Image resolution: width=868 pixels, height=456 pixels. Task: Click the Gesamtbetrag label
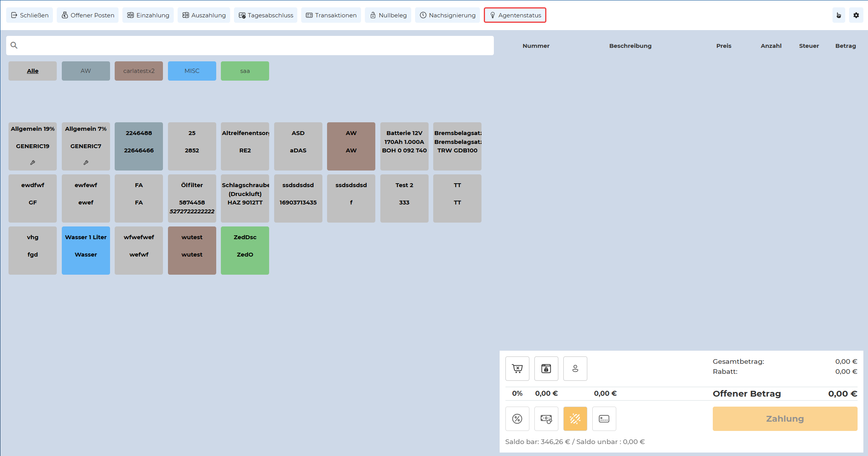coord(738,361)
